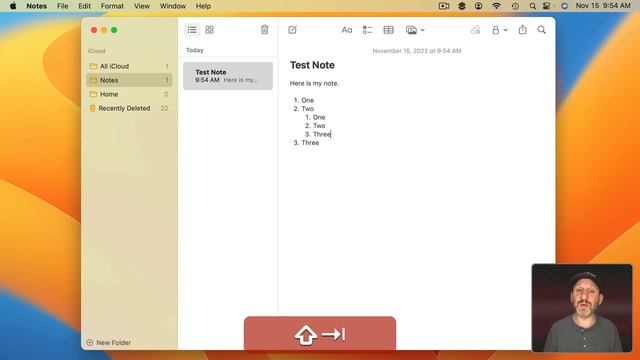This screenshot has width=640, height=360.
Task: Click the add link icon in toolbar
Action: pyautogui.click(x=475, y=30)
